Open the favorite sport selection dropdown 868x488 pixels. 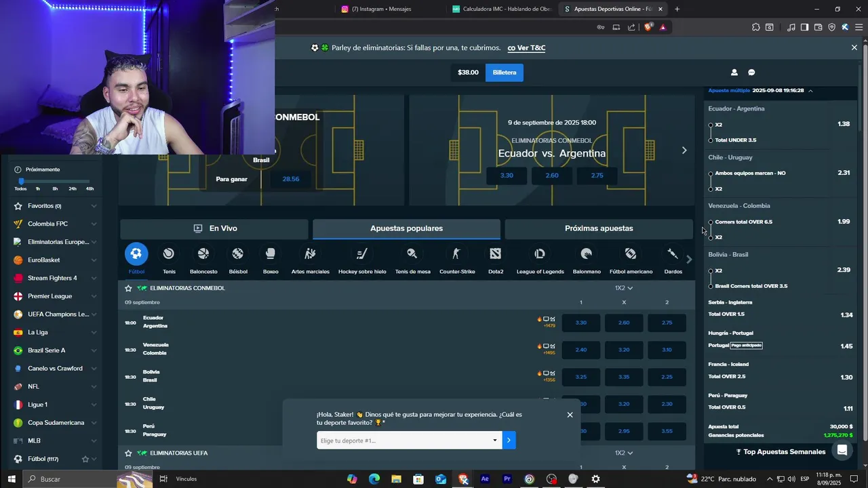pyautogui.click(x=409, y=441)
